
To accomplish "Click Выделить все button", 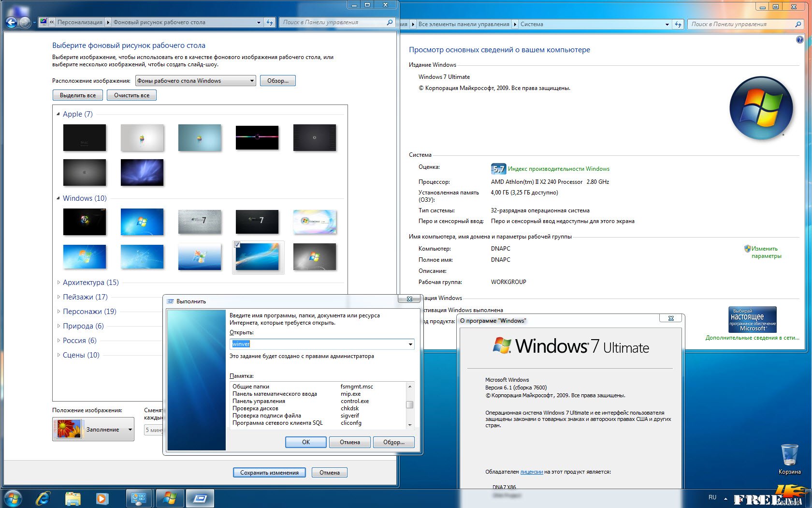I will pyautogui.click(x=78, y=95).
